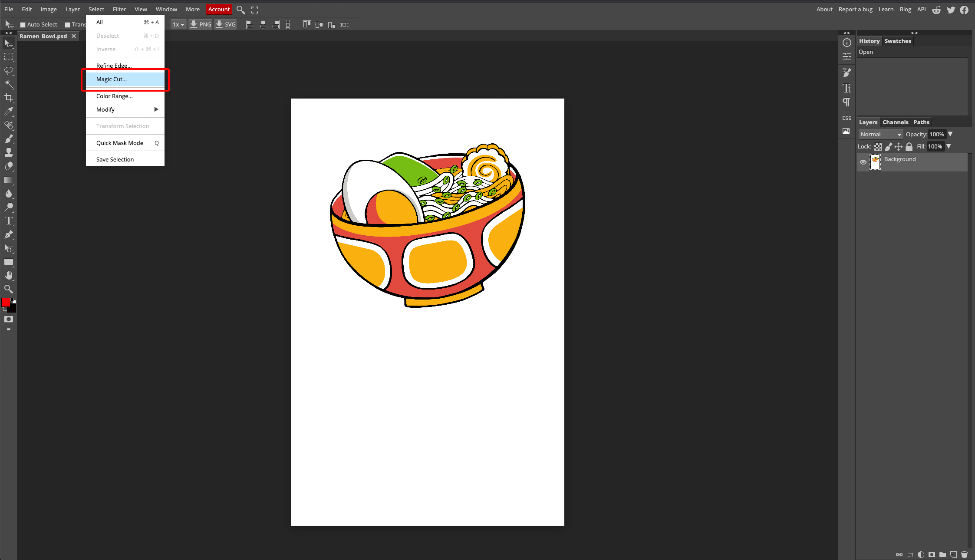Export as PNG button

201,25
